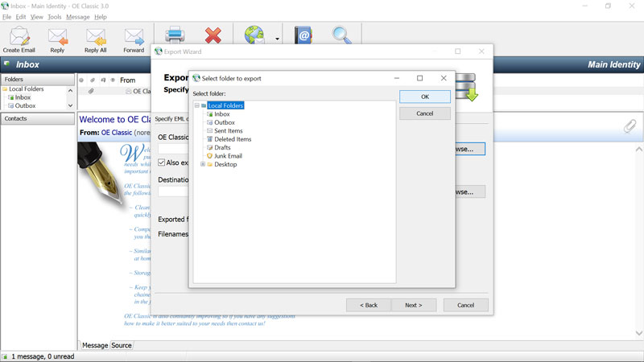Open the Tools menu
Image resolution: width=644 pixels, height=362 pixels.
[54, 17]
